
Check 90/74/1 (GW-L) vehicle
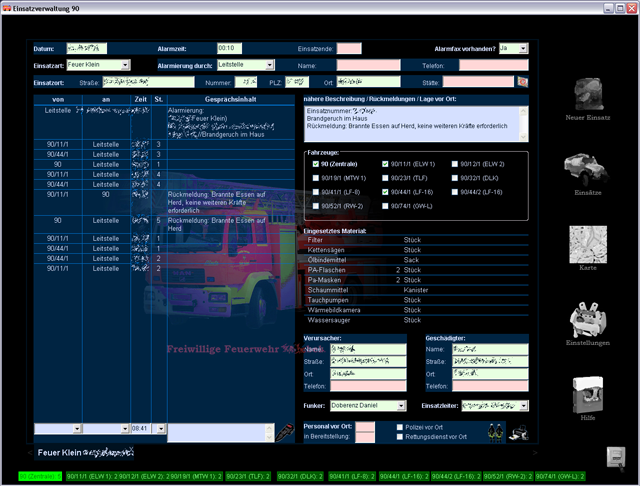[385, 206]
